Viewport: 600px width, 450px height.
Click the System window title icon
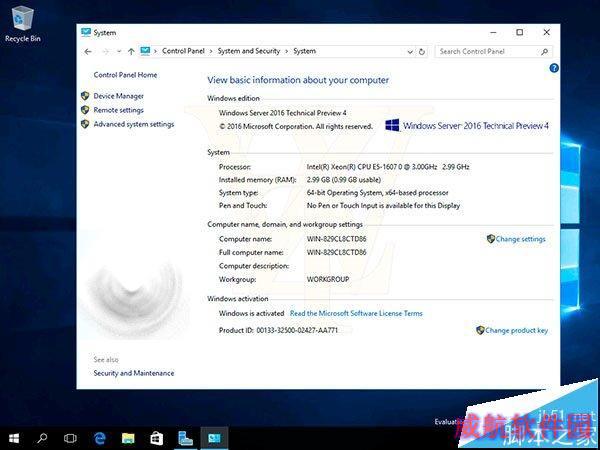click(86, 33)
